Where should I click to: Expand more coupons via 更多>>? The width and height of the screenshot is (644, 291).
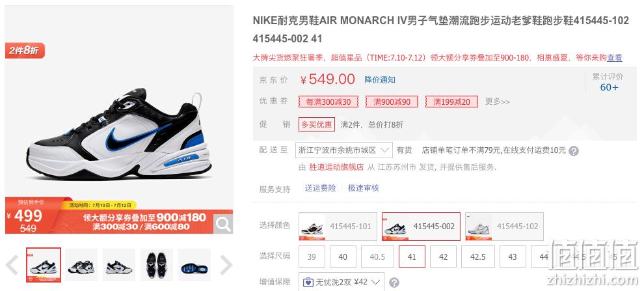(498, 102)
